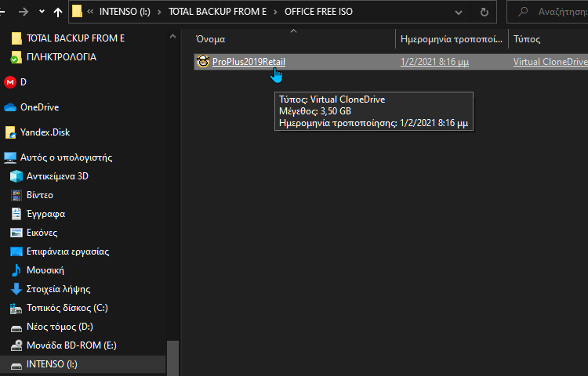
Task: Open address bar history dropdown
Action: point(459,13)
